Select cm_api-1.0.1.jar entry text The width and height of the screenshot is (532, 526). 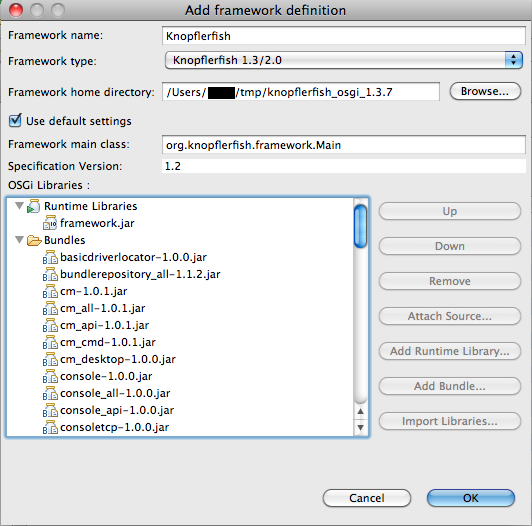pos(104,325)
